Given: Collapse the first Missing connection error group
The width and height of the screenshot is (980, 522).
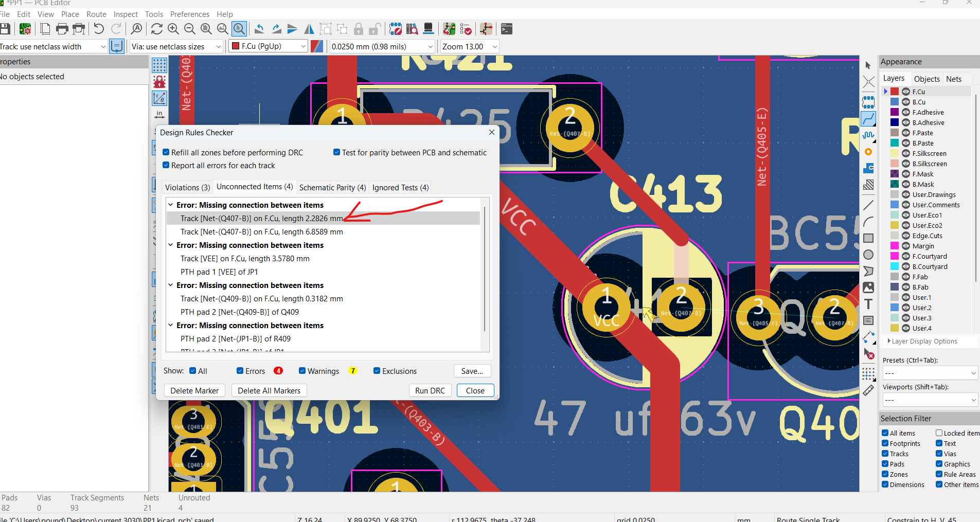Looking at the screenshot, I should (171, 205).
